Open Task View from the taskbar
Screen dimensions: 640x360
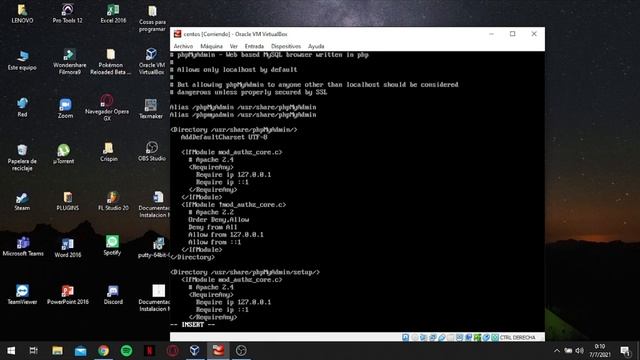click(33, 351)
